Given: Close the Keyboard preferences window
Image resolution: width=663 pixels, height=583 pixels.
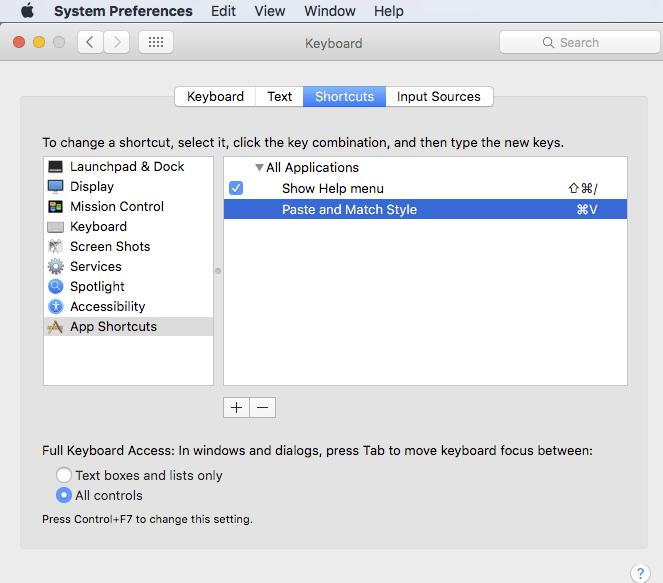Looking at the screenshot, I should tap(19, 42).
